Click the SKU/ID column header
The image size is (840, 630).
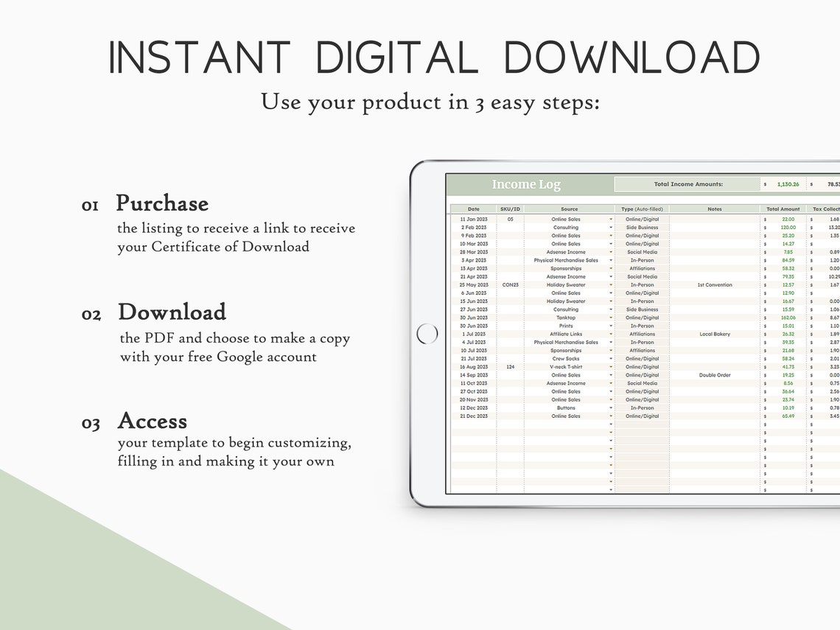[509, 209]
